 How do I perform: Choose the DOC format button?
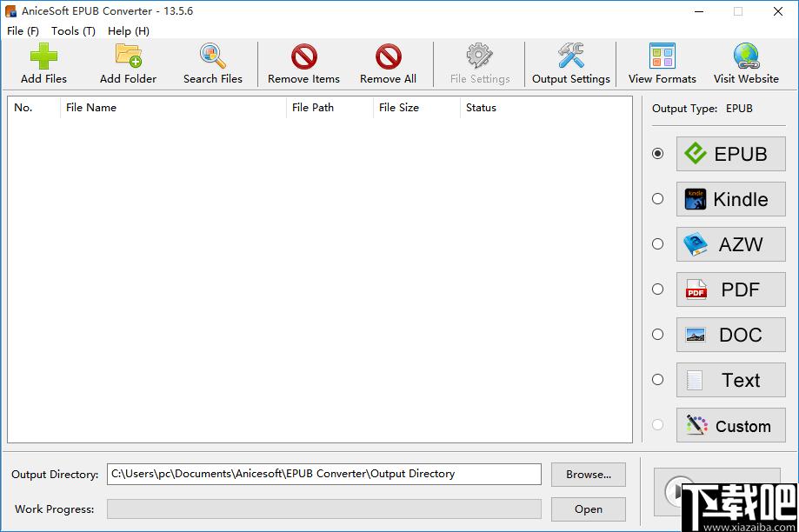(730, 335)
